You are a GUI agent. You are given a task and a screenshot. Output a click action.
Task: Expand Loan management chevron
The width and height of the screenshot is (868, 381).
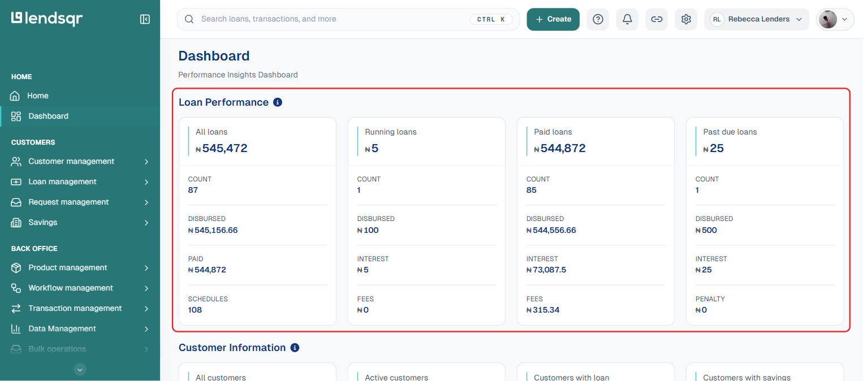click(x=146, y=182)
